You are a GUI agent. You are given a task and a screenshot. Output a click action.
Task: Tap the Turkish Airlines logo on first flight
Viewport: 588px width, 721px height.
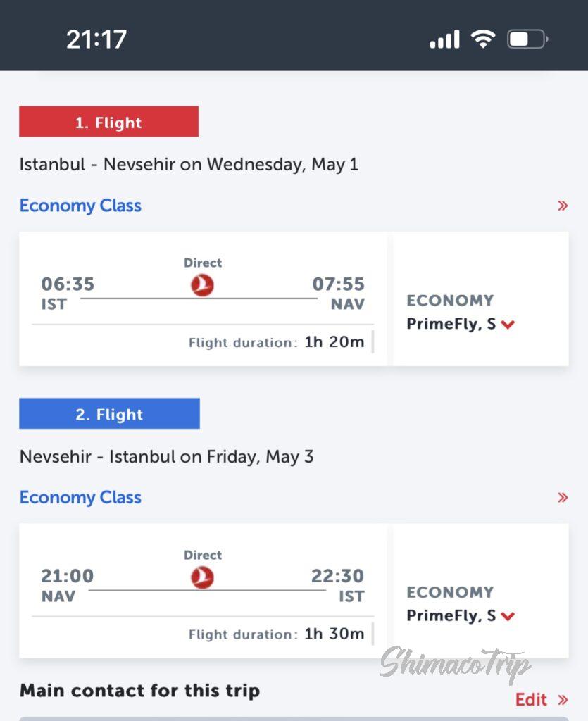203,285
